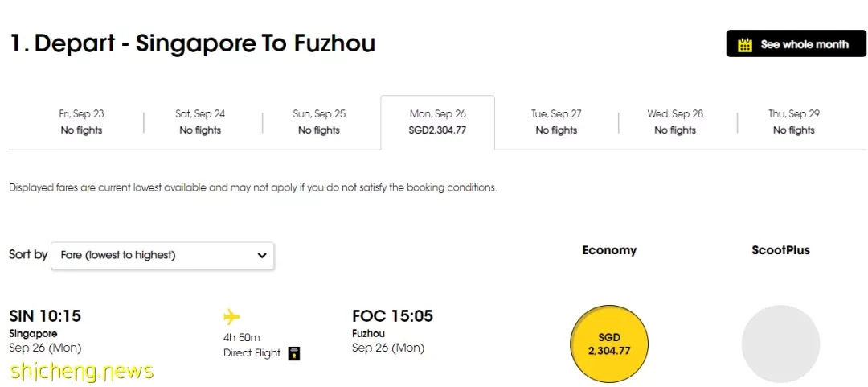Select the Wed, Sep 28 date tab
This screenshot has width=868, height=387.
click(675, 122)
